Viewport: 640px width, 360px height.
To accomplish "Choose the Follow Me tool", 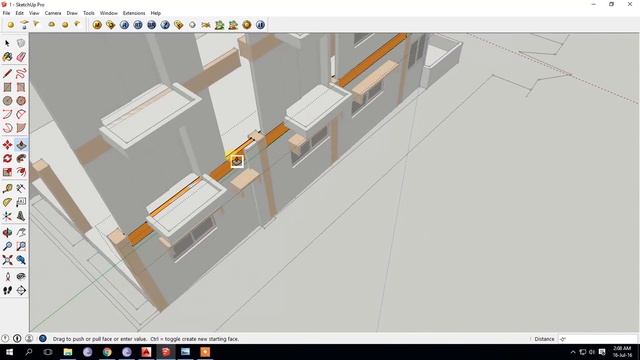I will [x=21, y=158].
